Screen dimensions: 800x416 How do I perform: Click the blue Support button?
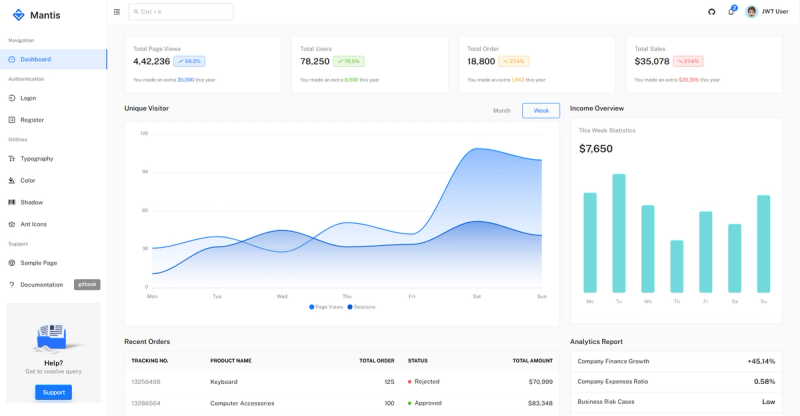coord(54,393)
